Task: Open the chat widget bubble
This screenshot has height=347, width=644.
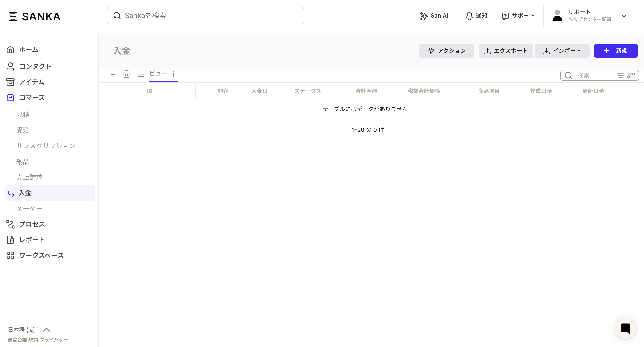Action: coord(625,328)
